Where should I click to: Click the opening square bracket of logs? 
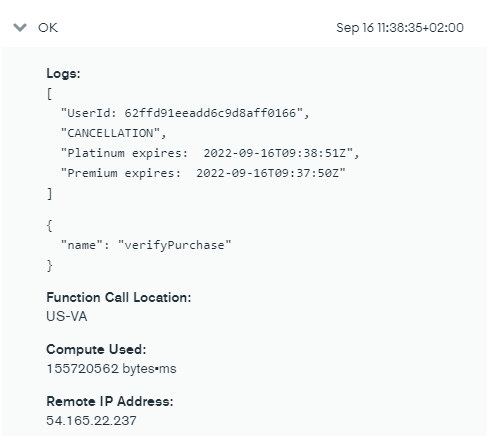tap(49, 94)
